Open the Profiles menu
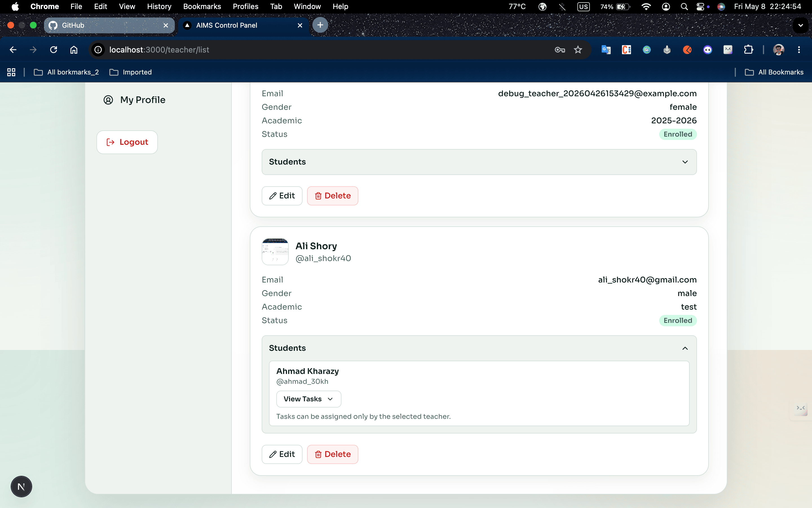Screen dimensions: 812x508 click(246, 7)
